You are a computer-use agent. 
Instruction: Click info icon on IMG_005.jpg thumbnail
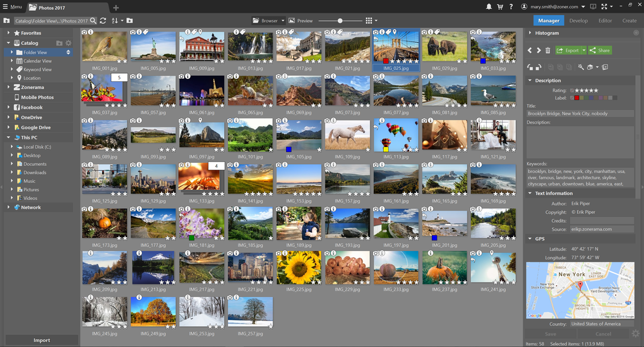pyautogui.click(x=140, y=32)
